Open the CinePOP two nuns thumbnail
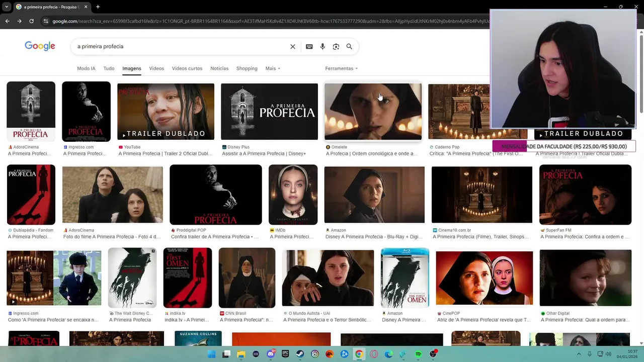The width and height of the screenshot is (644, 362). click(484, 278)
